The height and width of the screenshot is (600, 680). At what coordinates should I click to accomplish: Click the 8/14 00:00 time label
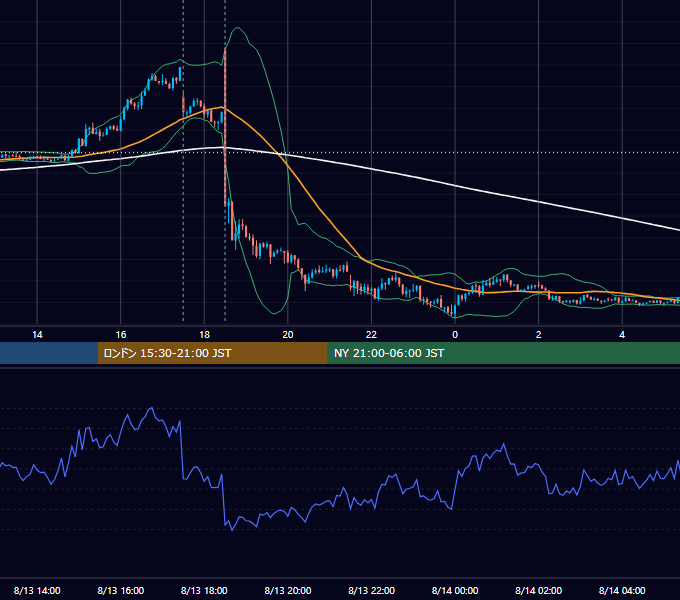[455, 590]
